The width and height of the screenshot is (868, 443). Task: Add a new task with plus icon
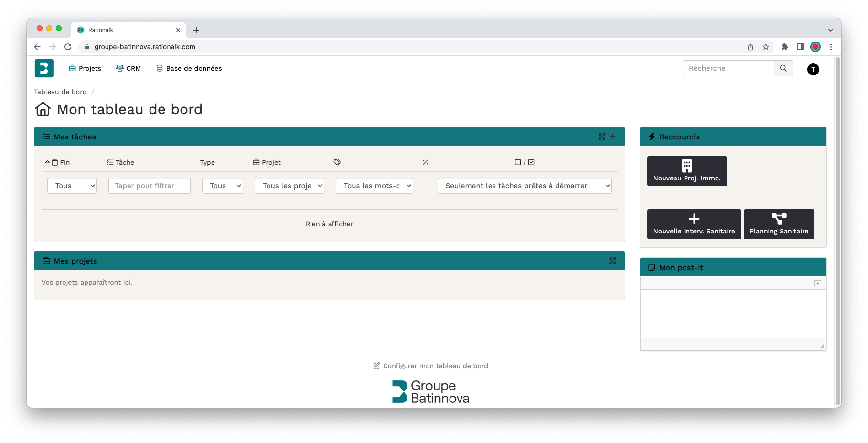pyautogui.click(x=613, y=137)
